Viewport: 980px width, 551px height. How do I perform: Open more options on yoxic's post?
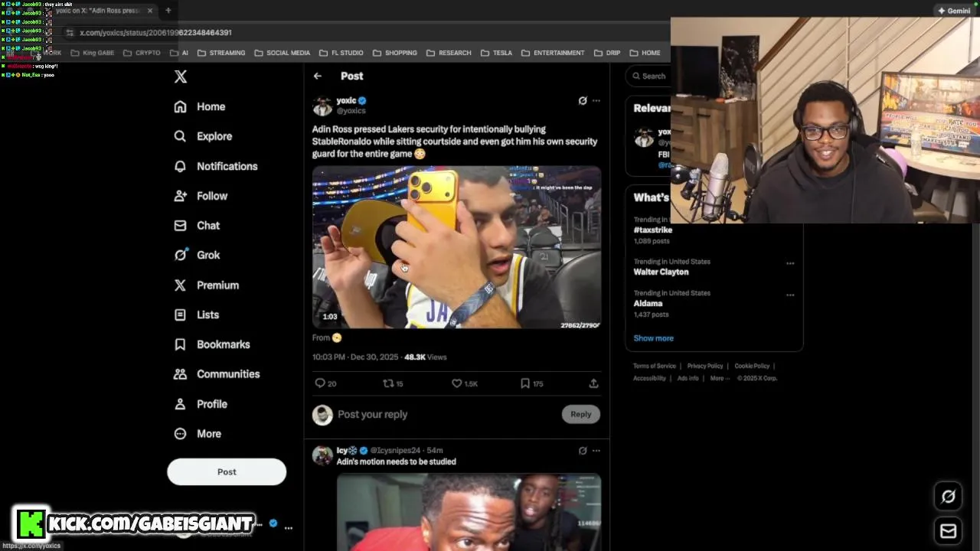596,100
